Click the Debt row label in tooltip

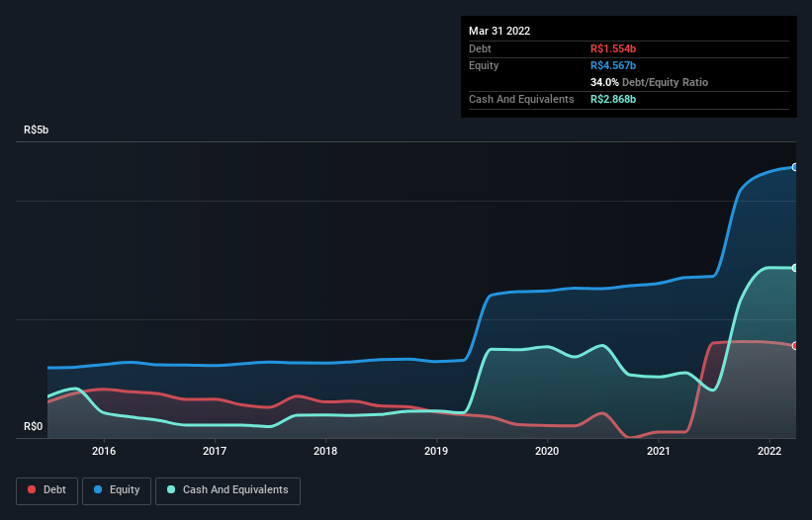coord(480,48)
